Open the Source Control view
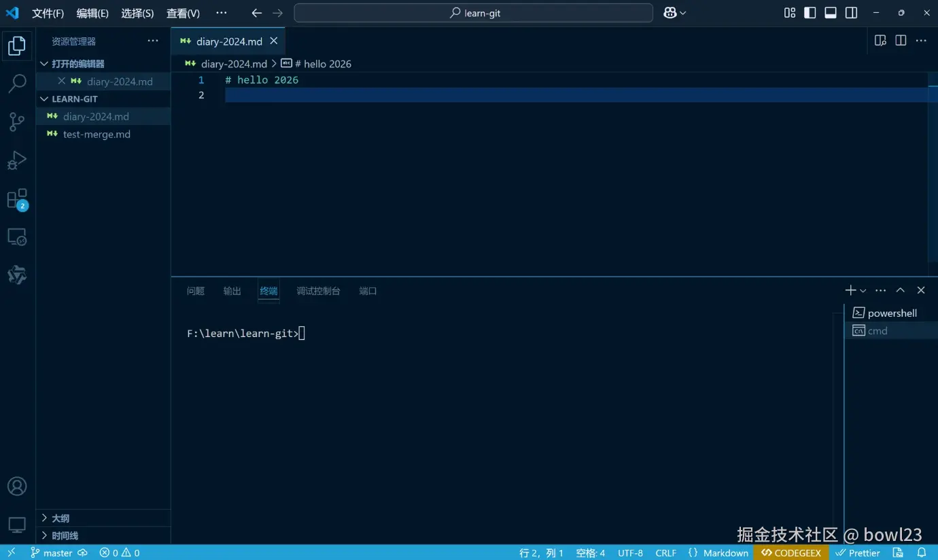938x560 pixels. (x=17, y=122)
